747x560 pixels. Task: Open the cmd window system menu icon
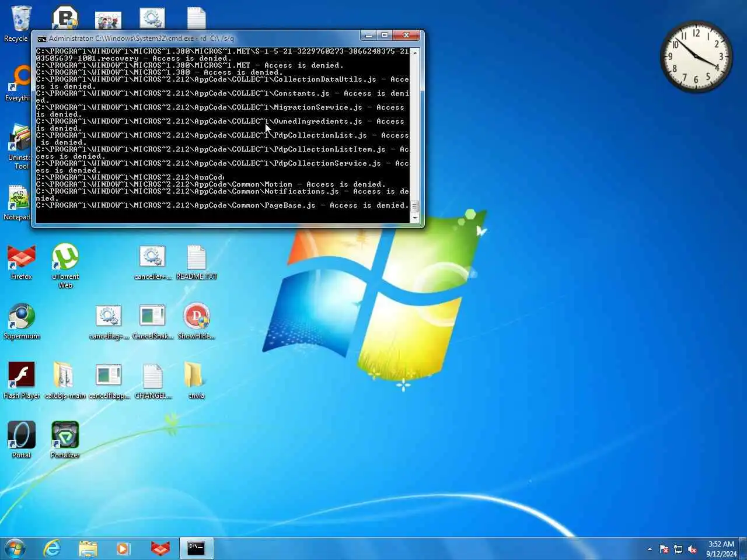(x=41, y=38)
